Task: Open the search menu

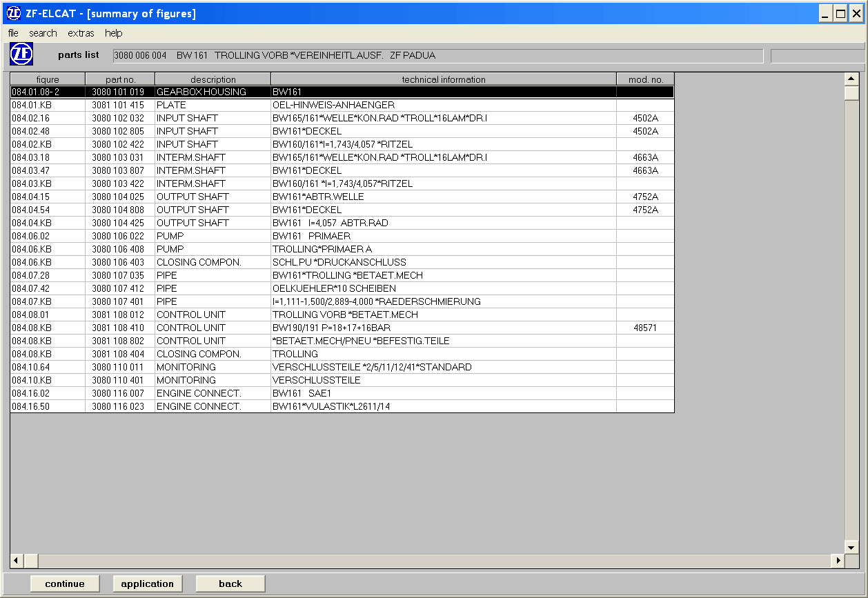Action: tap(43, 33)
